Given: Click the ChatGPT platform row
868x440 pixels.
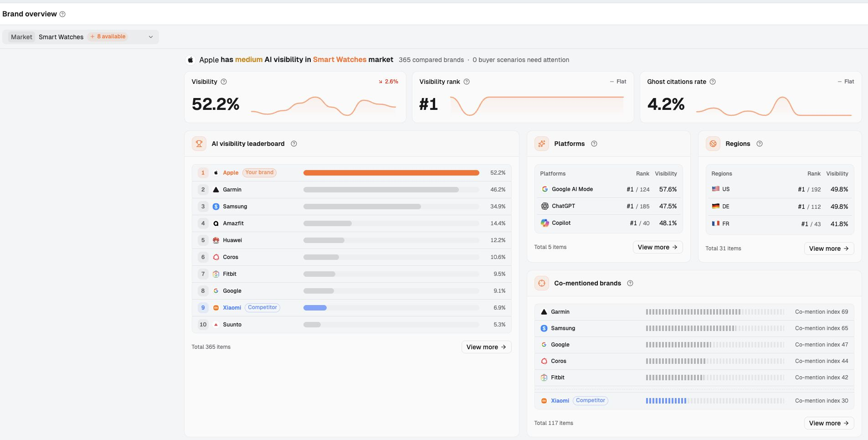Looking at the screenshot, I should pos(608,206).
